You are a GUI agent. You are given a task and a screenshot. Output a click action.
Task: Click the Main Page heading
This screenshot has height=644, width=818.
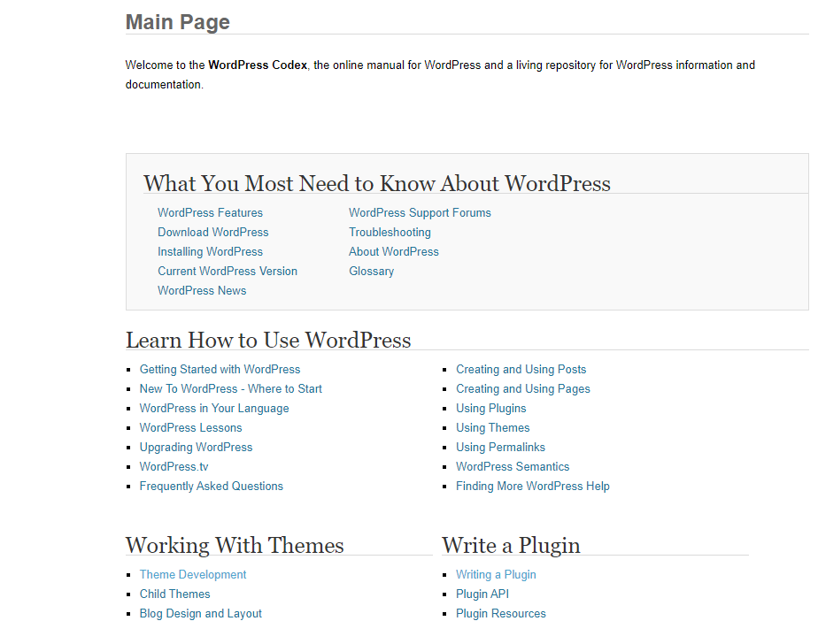[x=178, y=22]
